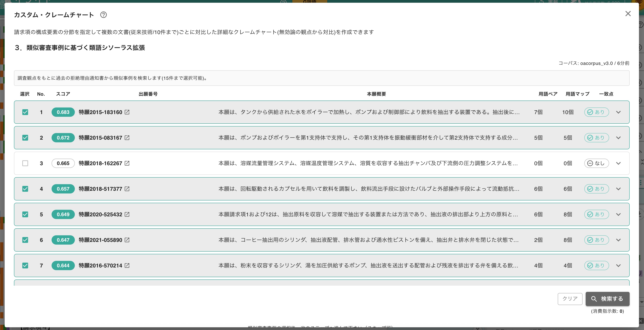Screen dimensions: 644x330
Task: Click あり badge for 特願2021-055890
Action: pyautogui.click(x=596, y=240)
